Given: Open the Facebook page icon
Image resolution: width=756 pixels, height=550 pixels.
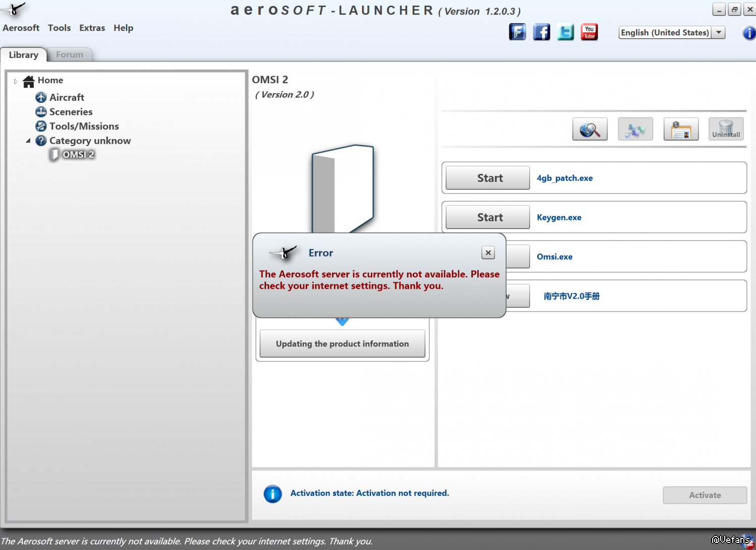Looking at the screenshot, I should coord(541,32).
